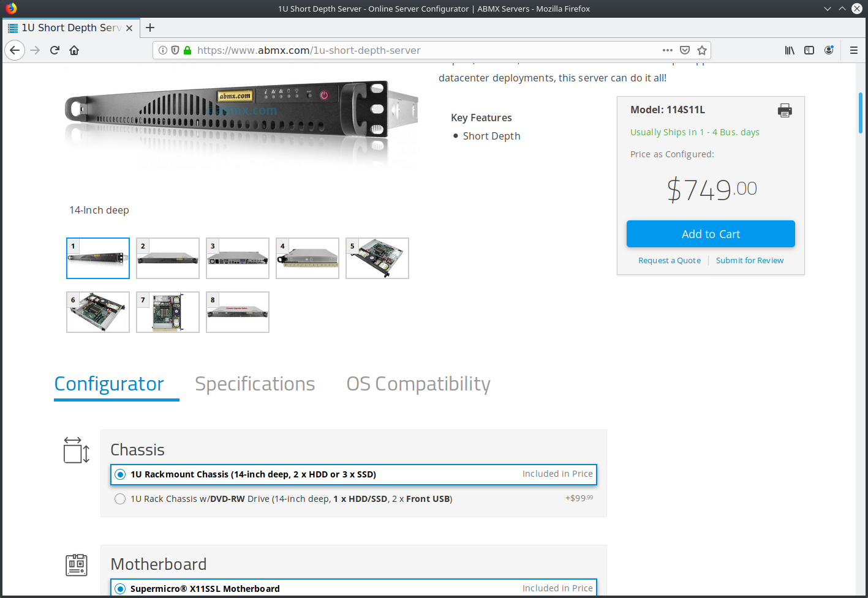Open the OS Compatibility tab
The image size is (868, 598).
pos(418,384)
